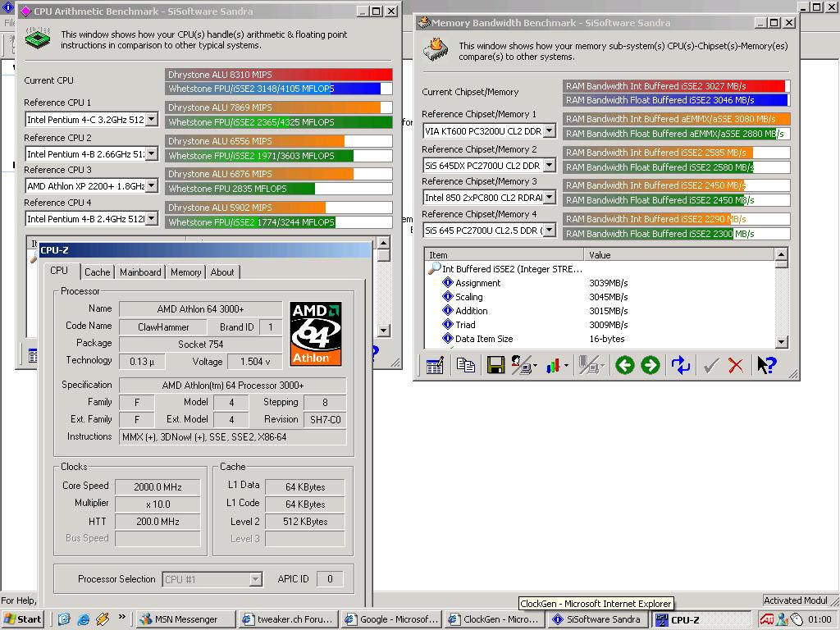Open Reference CPU 3 AMD Athlon XP dropdown

coord(151,186)
